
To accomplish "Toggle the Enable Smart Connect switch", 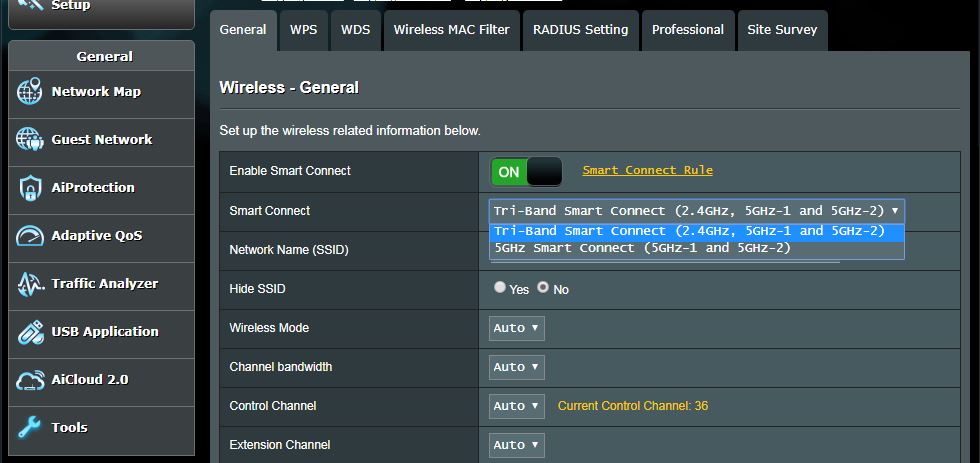I will 526,172.
